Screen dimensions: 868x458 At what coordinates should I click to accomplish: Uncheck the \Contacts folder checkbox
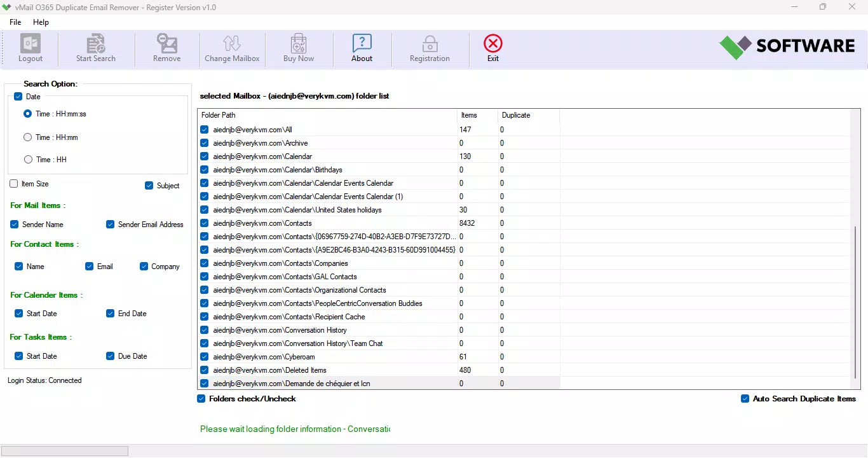pos(204,223)
